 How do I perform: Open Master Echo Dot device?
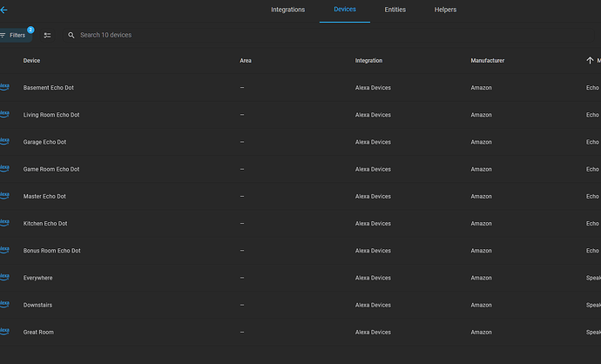tap(44, 197)
